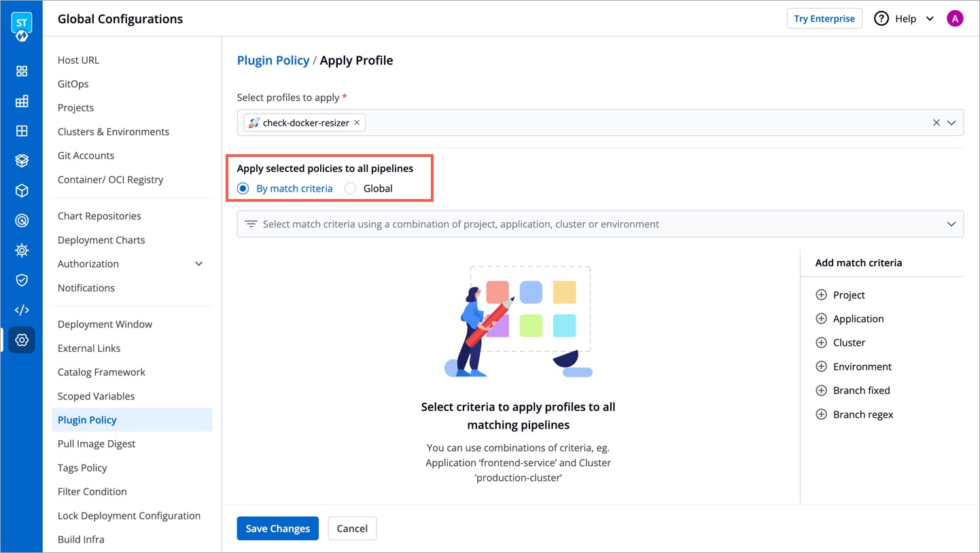The width and height of the screenshot is (980, 553).
Task: Remove check-docker-resizer profile chip
Action: click(357, 123)
